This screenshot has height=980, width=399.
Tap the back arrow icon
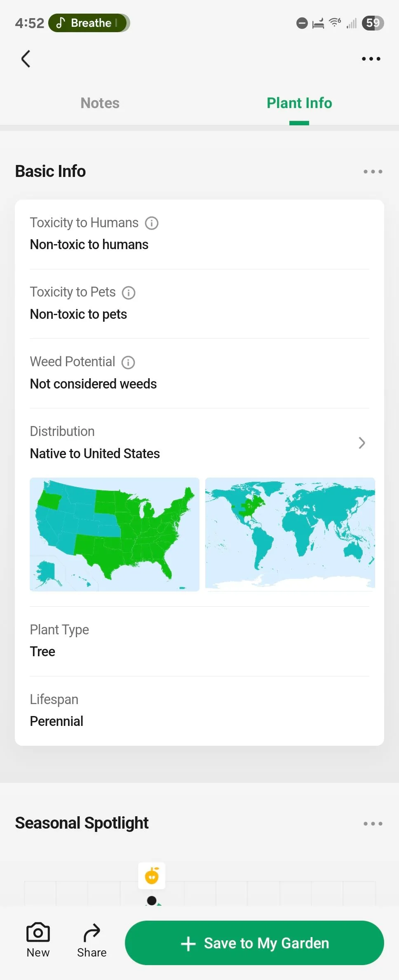pyautogui.click(x=26, y=59)
